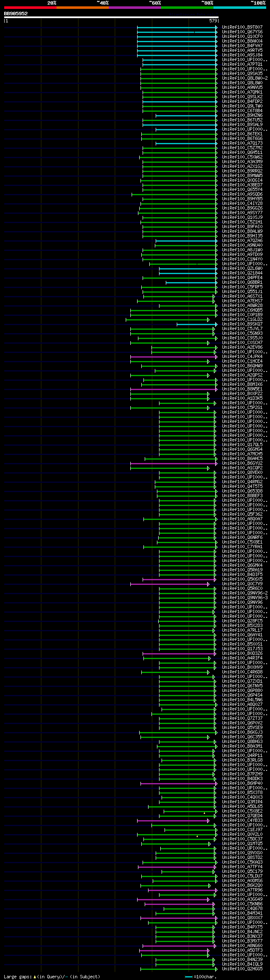This screenshot has width=270, height=980.
Task: Select hit label UniRef100_B9SKQ7
Action: click(x=242, y=324)
